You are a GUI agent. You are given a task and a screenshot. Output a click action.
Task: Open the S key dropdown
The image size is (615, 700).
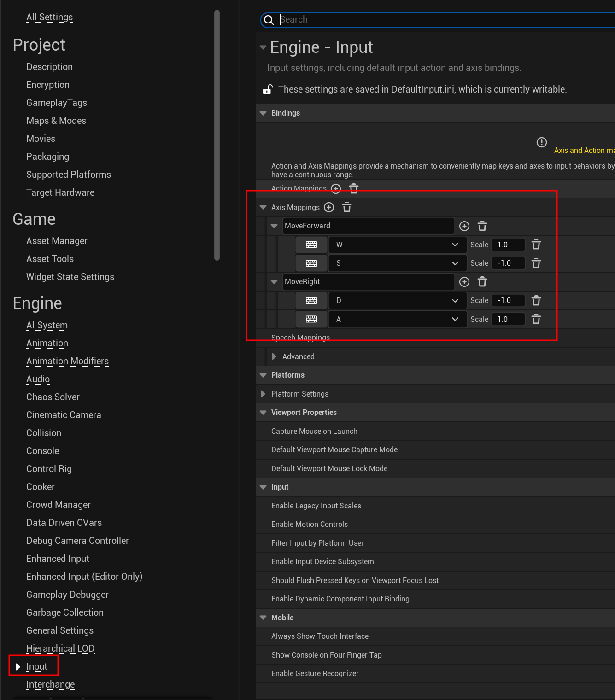point(397,263)
